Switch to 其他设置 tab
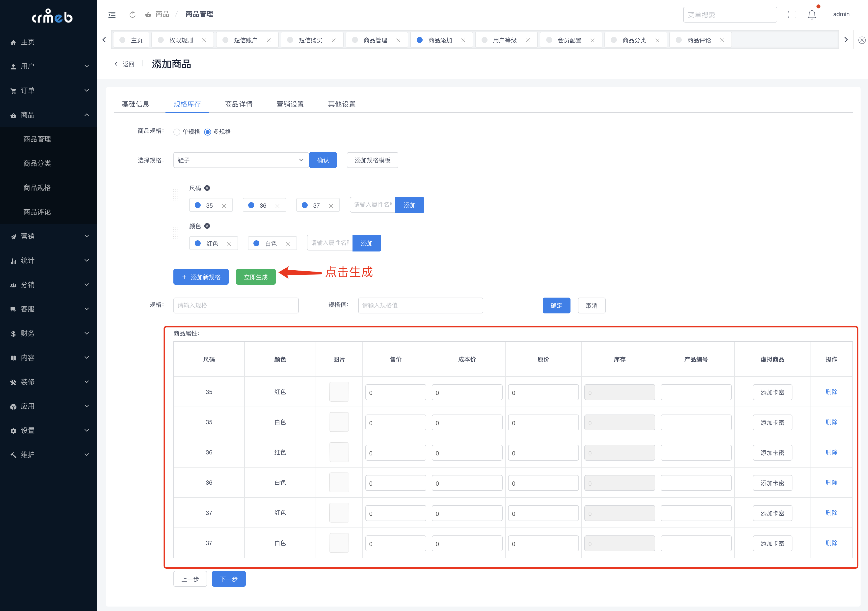Viewport: 868px width, 611px height. coord(342,104)
